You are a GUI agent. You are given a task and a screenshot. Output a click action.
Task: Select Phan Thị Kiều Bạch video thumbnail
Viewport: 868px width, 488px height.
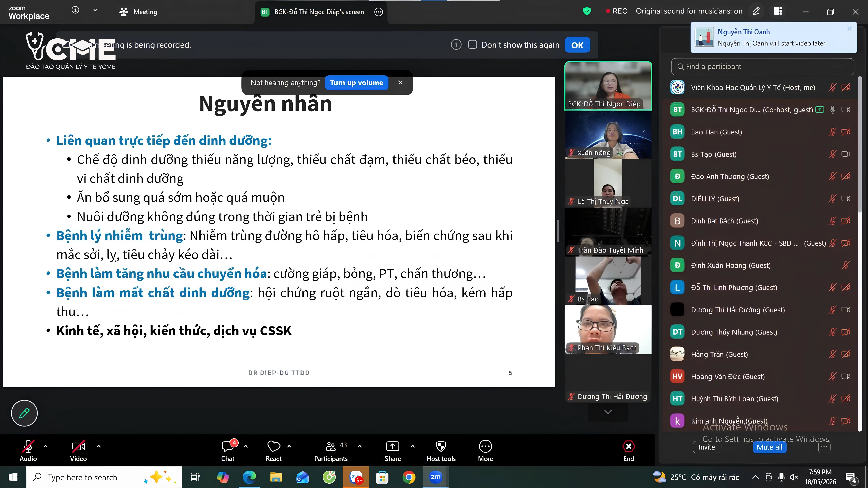(x=608, y=329)
